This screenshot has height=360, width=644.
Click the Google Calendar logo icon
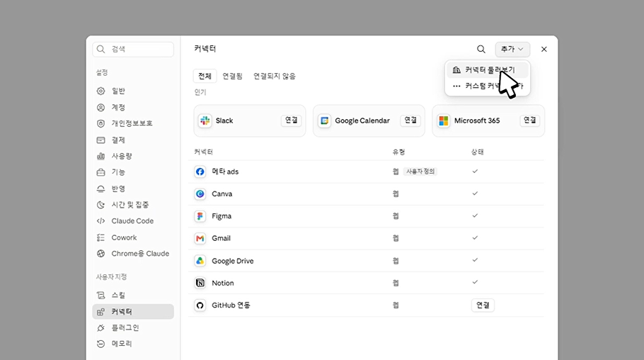(324, 120)
